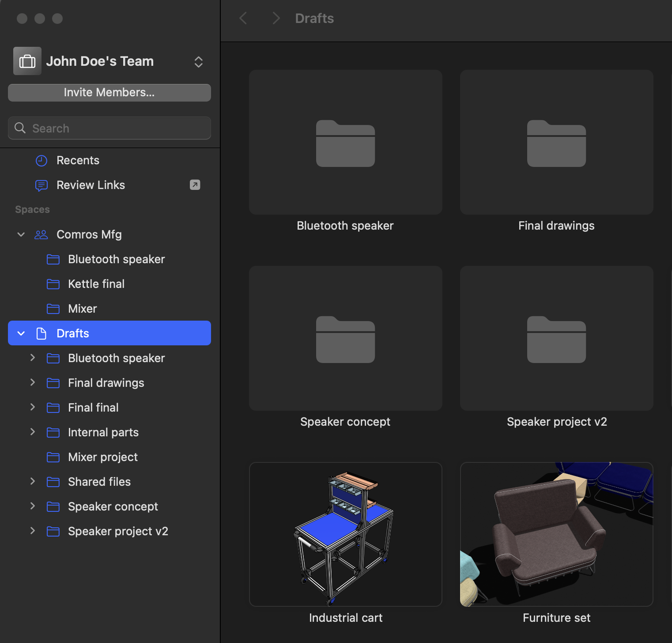Click folder icon of Comros Bluetooth speaker
Viewport: 672px width, 643px height.
[53, 259]
